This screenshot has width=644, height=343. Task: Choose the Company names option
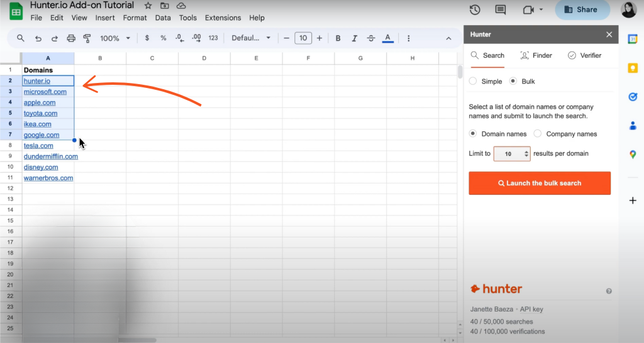(x=537, y=134)
